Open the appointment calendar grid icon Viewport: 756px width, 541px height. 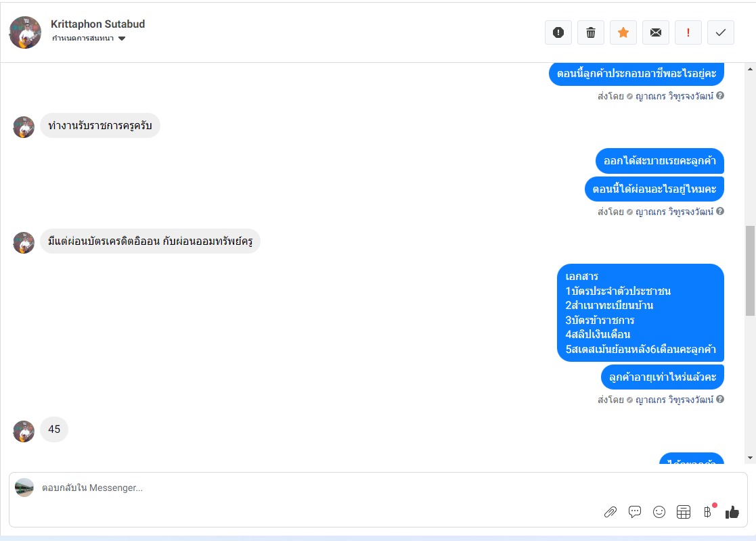pyautogui.click(x=684, y=512)
